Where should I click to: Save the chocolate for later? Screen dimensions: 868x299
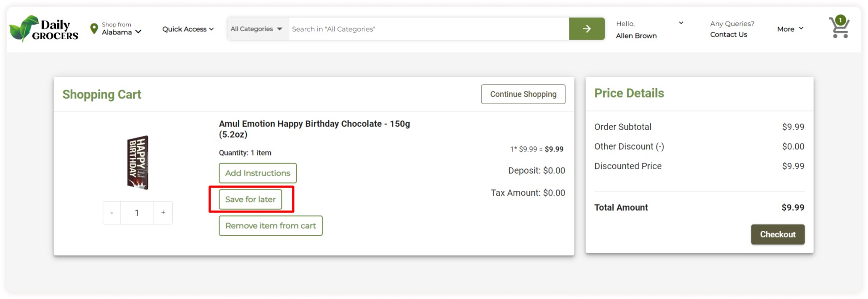(250, 199)
